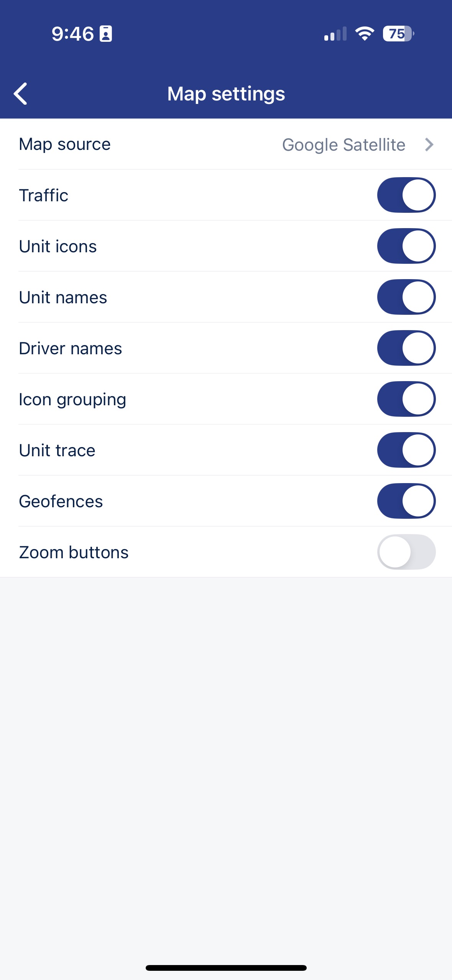Hide Geofences using its toggle
The image size is (452, 980).
click(x=406, y=501)
